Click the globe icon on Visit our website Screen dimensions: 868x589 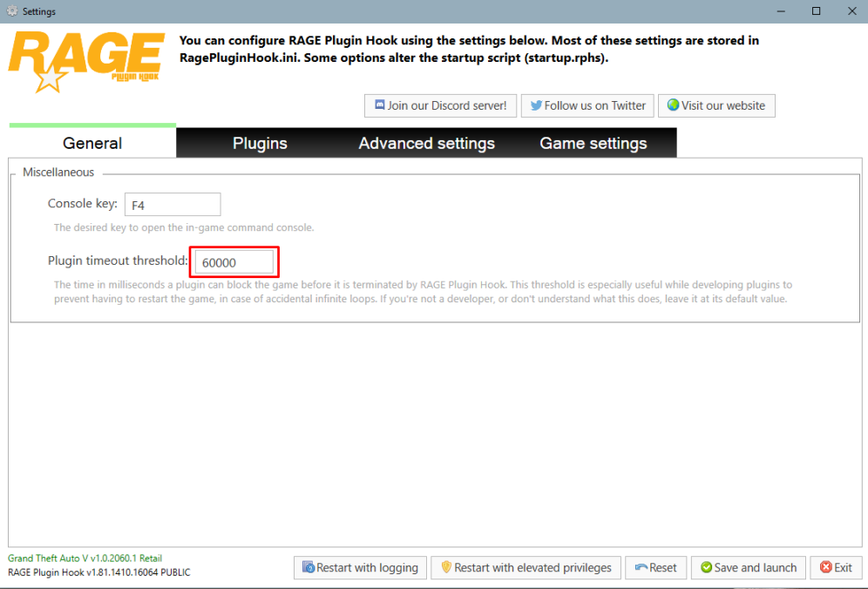pos(673,105)
